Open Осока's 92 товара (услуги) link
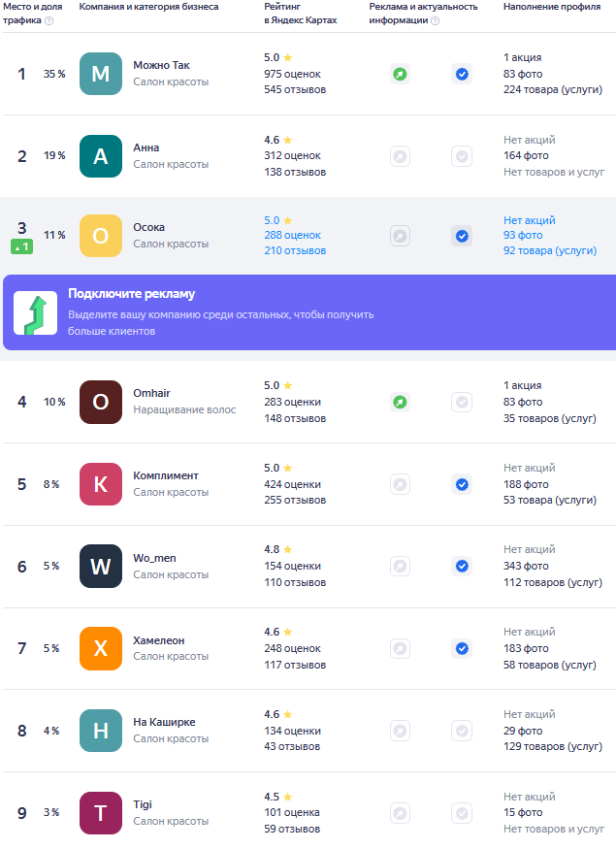This screenshot has width=616, height=849. pyautogui.click(x=550, y=250)
